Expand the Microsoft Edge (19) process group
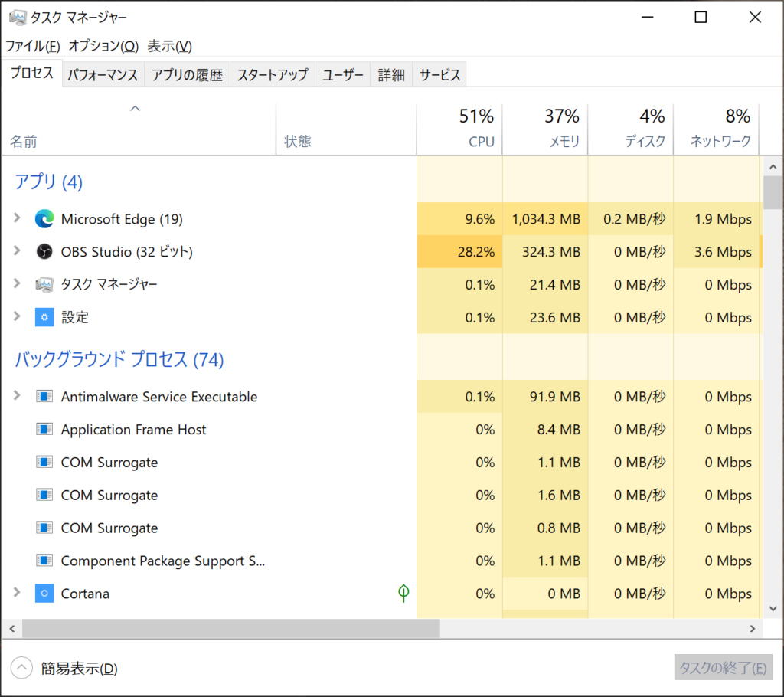The height and width of the screenshot is (697, 784). click(x=17, y=218)
